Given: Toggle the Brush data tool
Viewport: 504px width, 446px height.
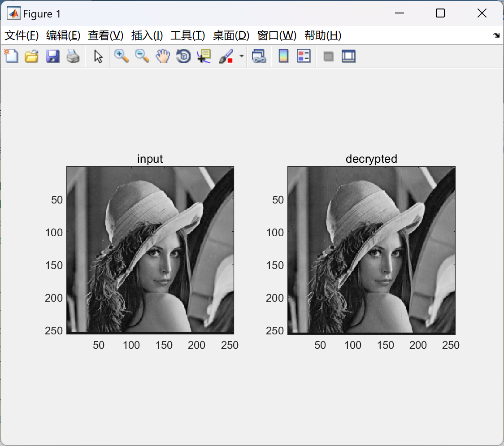Looking at the screenshot, I should click(x=226, y=56).
